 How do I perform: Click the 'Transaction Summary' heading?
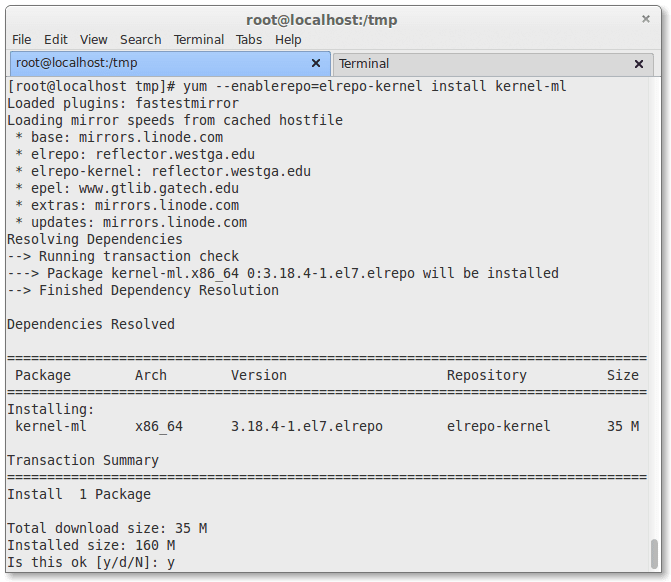click(83, 460)
